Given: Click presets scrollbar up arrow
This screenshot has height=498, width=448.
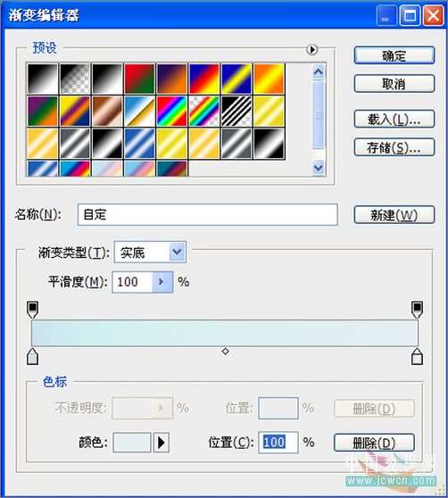Looking at the screenshot, I should coord(318,72).
